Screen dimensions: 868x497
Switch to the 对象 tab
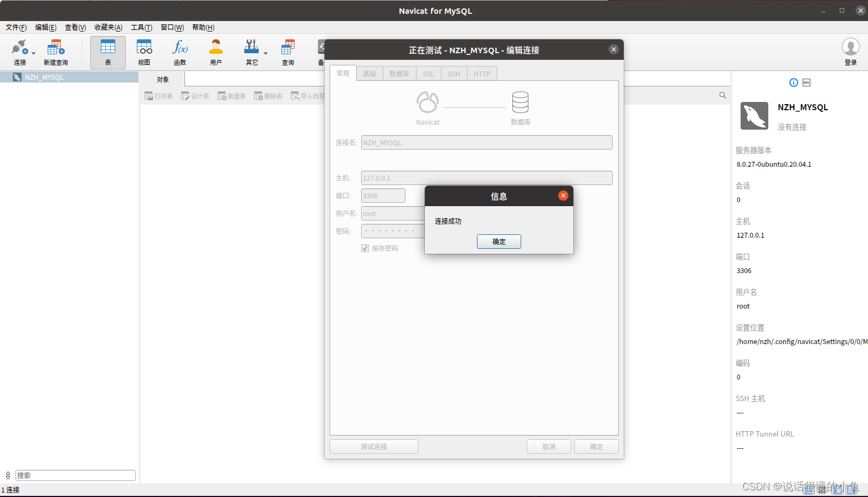162,79
